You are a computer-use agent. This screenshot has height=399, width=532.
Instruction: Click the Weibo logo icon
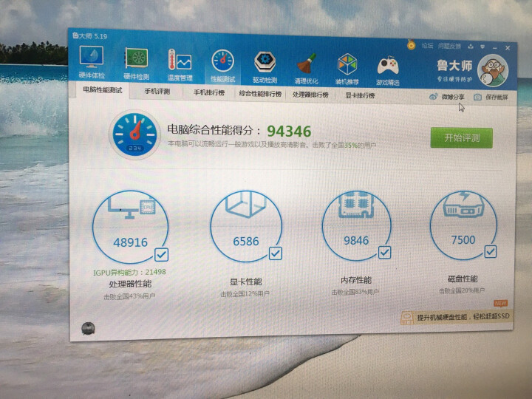click(x=434, y=96)
